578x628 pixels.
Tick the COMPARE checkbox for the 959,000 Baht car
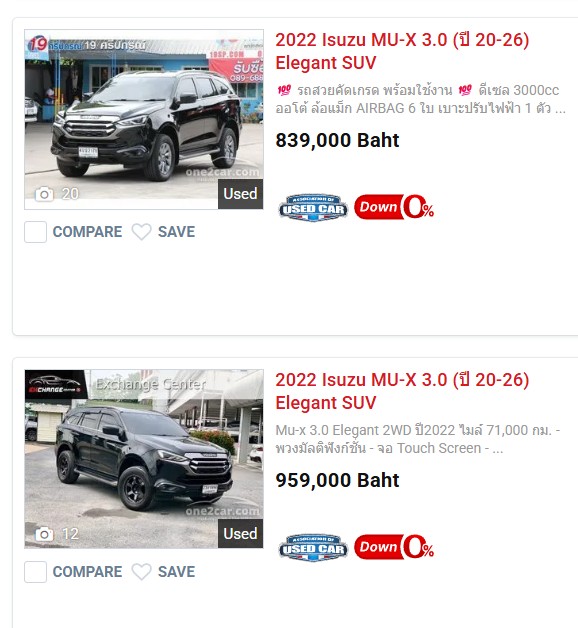[x=35, y=572]
